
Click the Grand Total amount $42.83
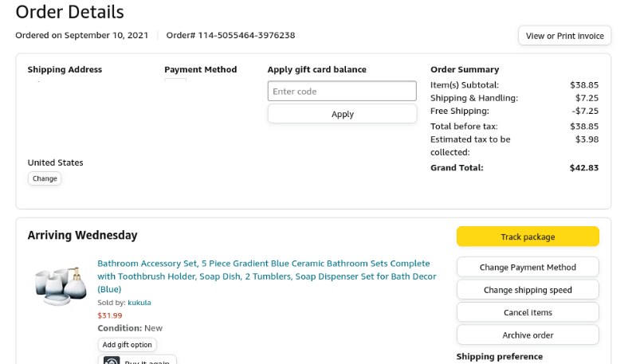point(583,168)
